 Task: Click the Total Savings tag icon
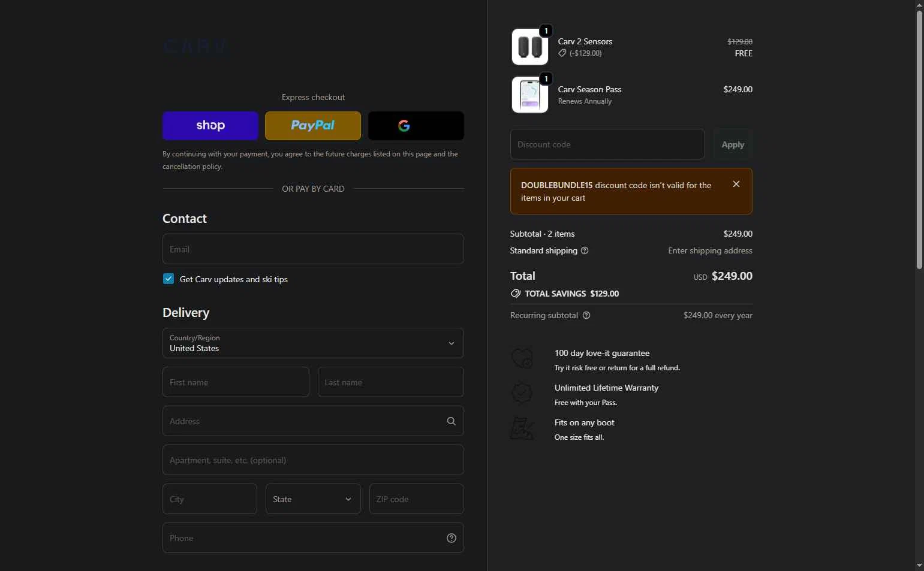[x=515, y=294]
